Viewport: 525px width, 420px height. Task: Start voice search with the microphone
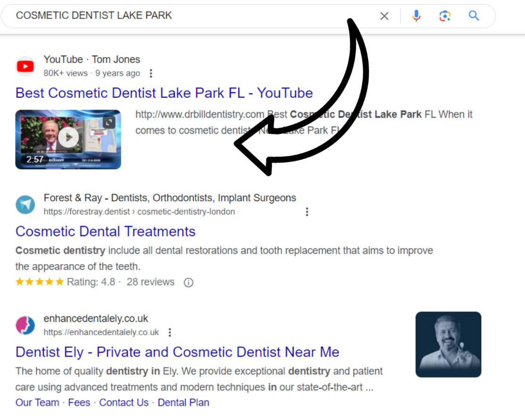[x=416, y=16]
